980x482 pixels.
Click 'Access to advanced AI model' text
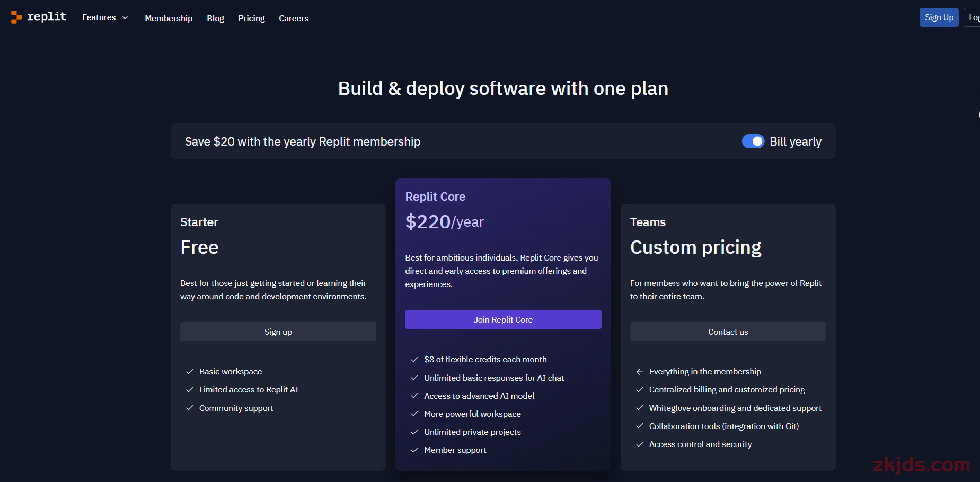479,396
